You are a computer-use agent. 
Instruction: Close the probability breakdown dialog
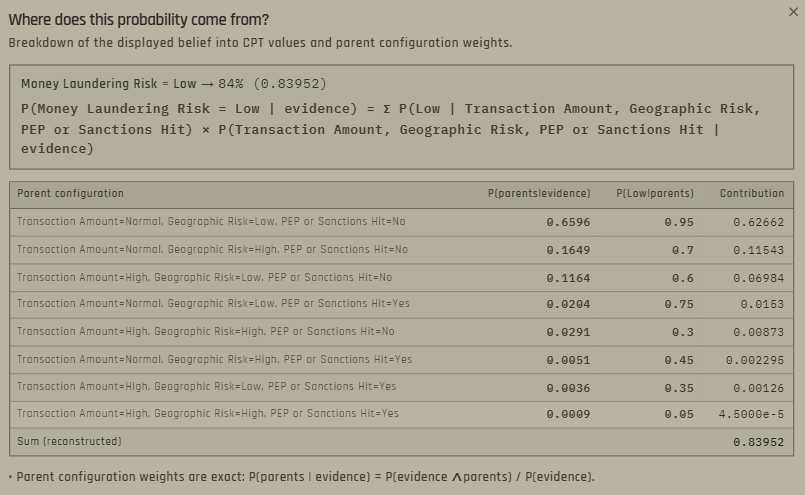(793, 12)
